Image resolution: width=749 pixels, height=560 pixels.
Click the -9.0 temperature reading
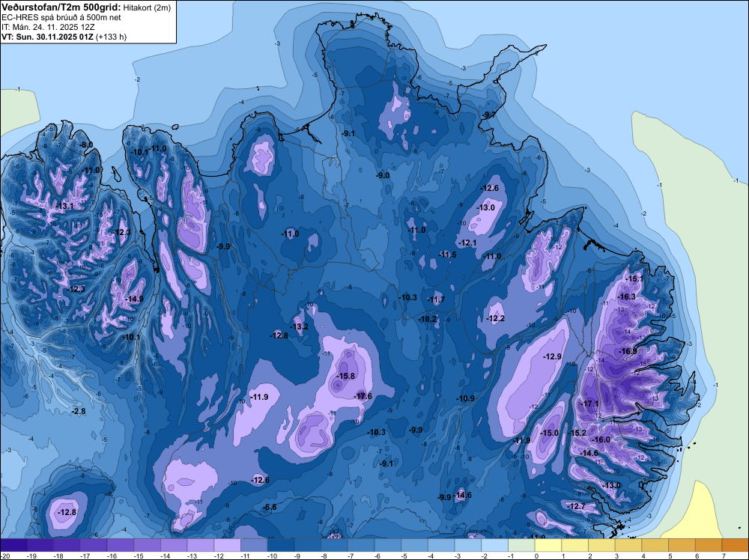pyautogui.click(x=383, y=176)
